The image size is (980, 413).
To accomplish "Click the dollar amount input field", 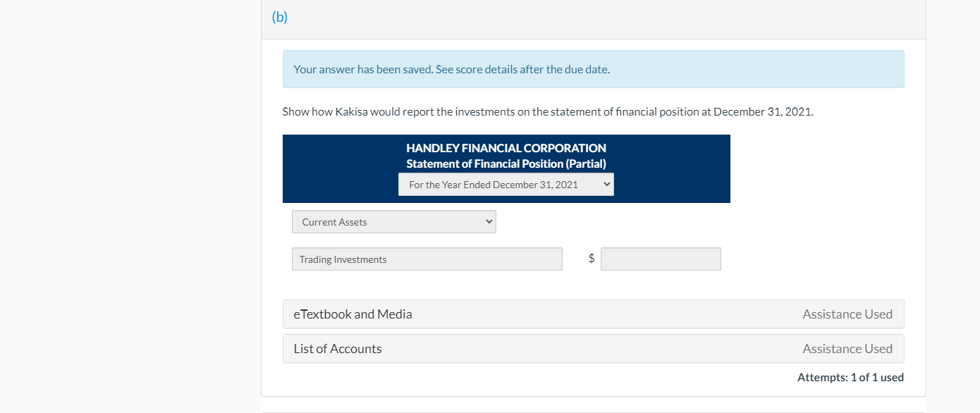I will (x=661, y=259).
